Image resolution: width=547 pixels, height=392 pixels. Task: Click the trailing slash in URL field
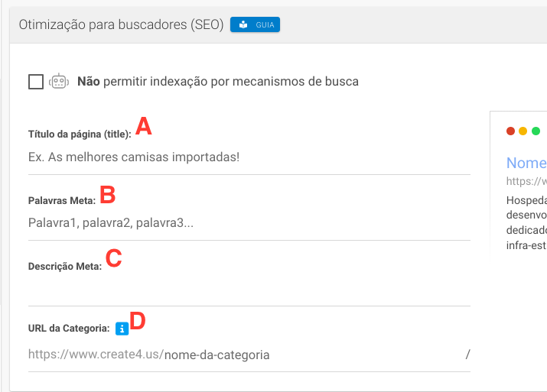467,355
